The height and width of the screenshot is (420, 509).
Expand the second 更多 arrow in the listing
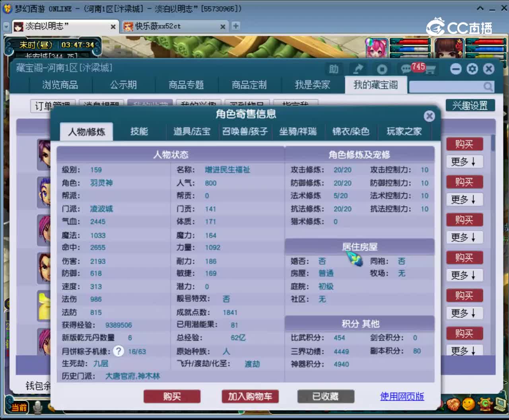464,199
